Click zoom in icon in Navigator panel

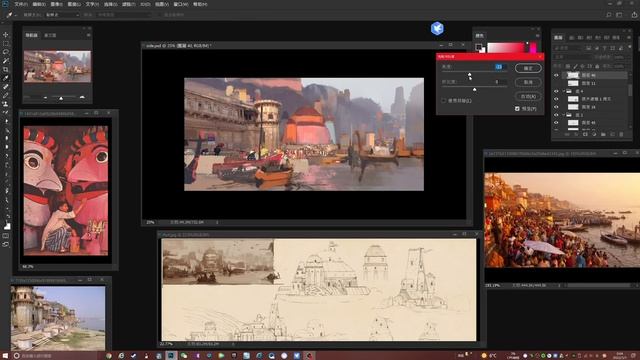pyautogui.click(x=82, y=98)
